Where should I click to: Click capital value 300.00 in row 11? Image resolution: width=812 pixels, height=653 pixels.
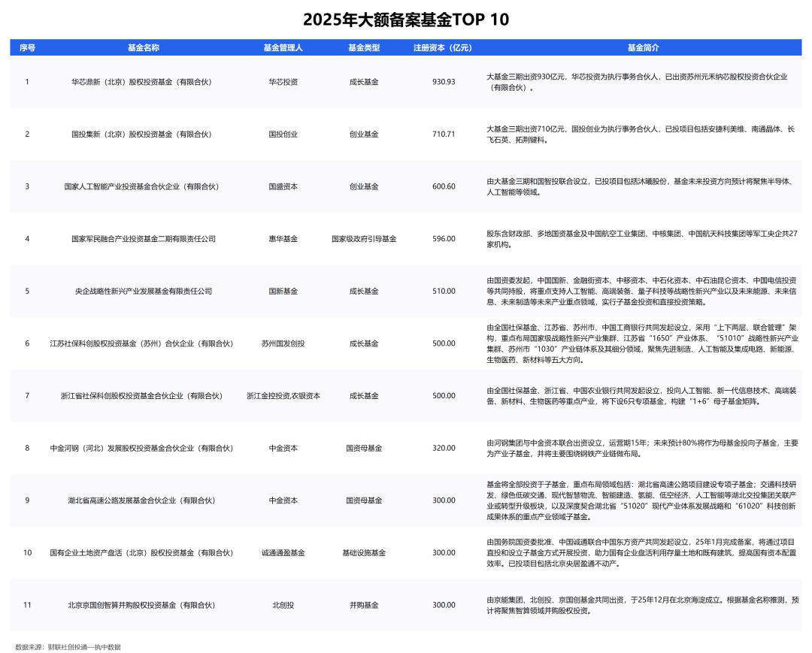click(444, 605)
